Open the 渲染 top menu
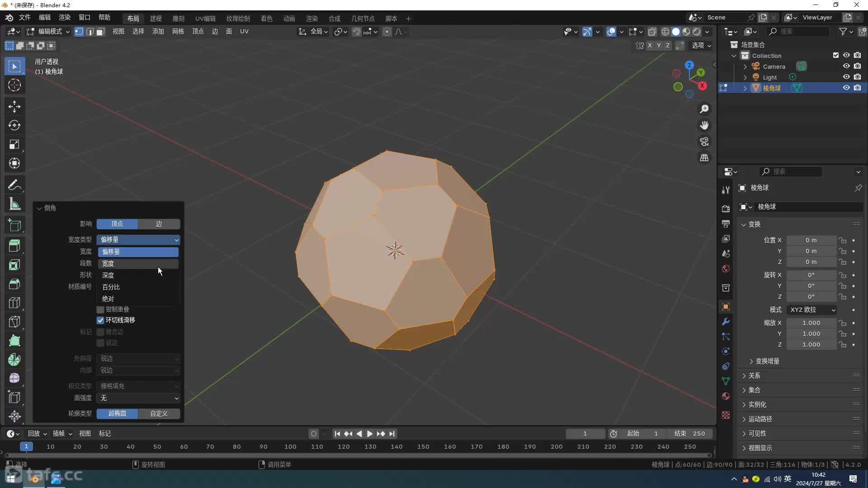The image size is (868, 488). click(x=65, y=18)
